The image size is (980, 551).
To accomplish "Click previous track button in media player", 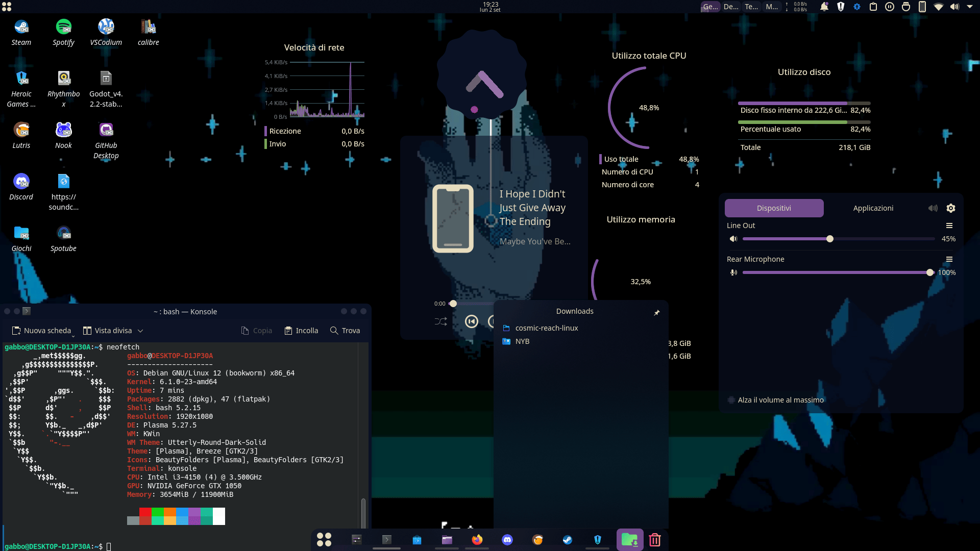I will point(471,321).
